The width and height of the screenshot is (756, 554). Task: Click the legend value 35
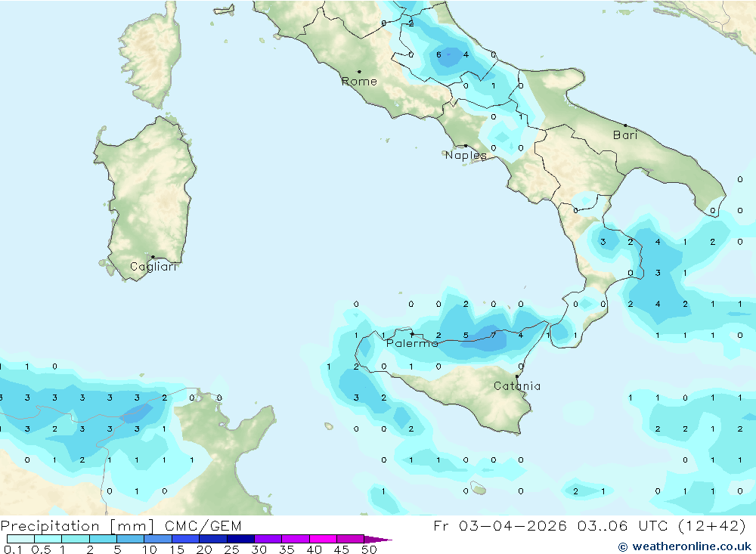(x=287, y=549)
